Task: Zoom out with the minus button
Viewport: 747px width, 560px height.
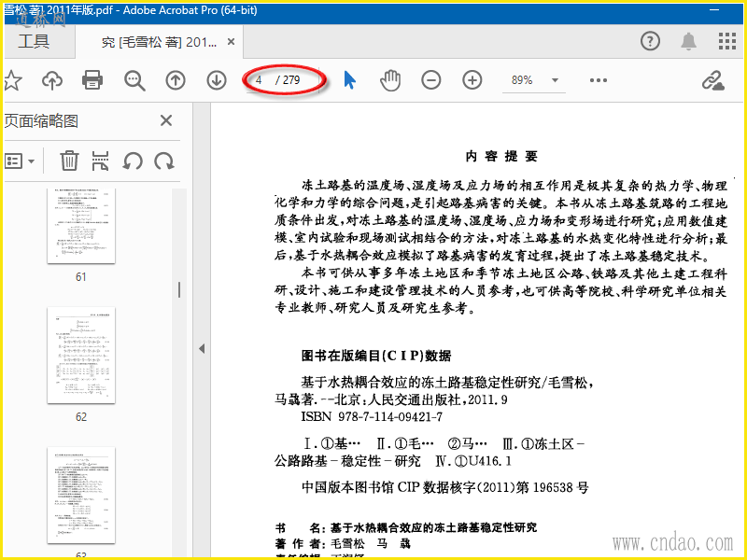Action: coord(431,80)
